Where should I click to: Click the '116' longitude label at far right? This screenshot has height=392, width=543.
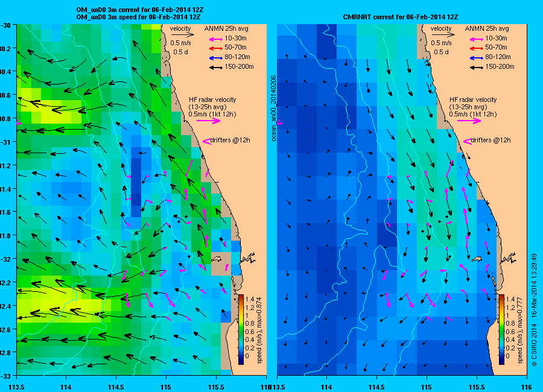point(526,387)
